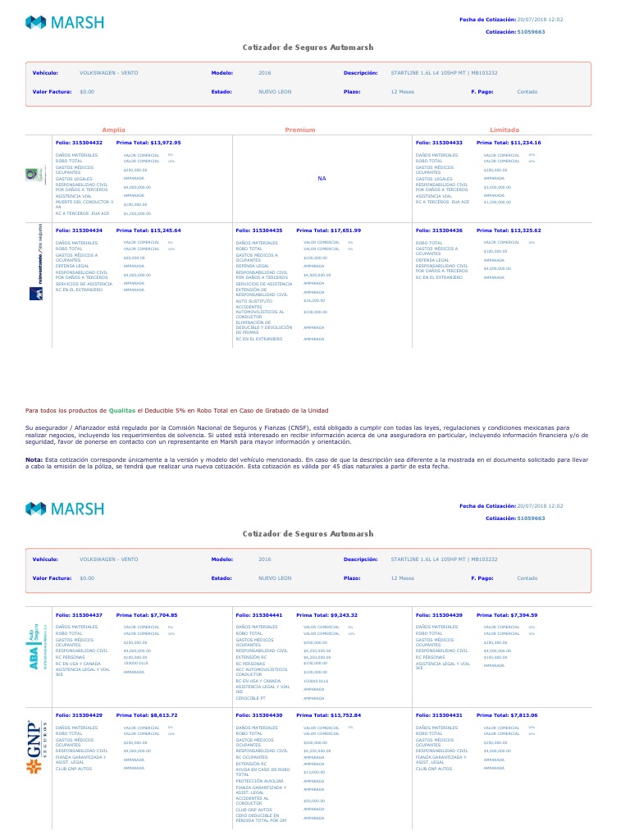Click EXTENSIÓN DE RESPONSABILIDAD CIVIL line
Screen dimensions: 630x840
click(x=262, y=292)
